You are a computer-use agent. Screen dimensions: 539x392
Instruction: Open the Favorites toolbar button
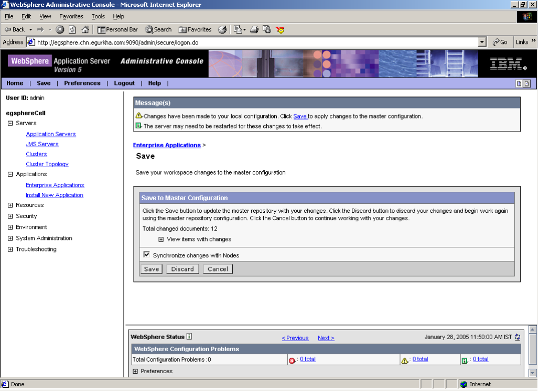click(x=195, y=29)
